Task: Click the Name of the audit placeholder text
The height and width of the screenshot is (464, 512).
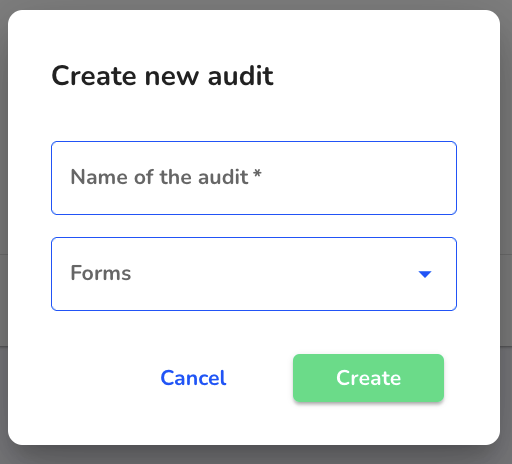Action: click(x=160, y=177)
